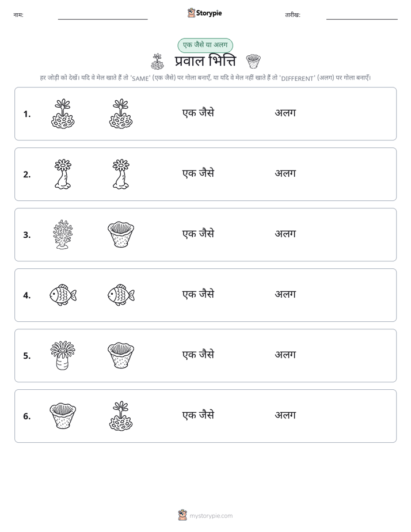Viewport: 411px width, 532px height.
Task: Choose 'अलग' for question 3
Action: tap(285, 234)
